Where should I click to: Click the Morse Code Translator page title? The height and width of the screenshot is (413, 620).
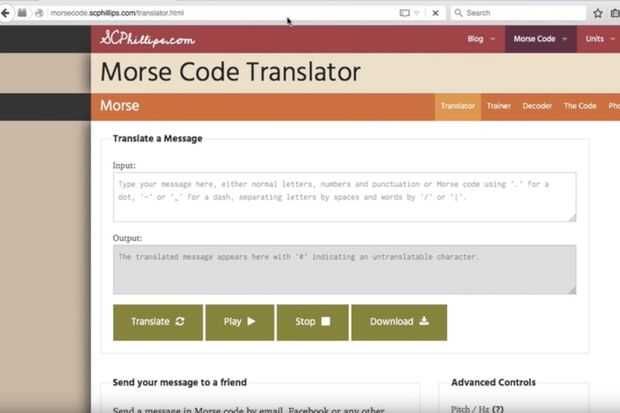pos(230,72)
